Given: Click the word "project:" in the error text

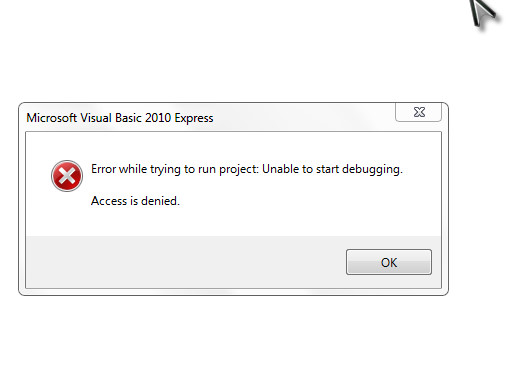Looking at the screenshot, I should pos(239,169).
